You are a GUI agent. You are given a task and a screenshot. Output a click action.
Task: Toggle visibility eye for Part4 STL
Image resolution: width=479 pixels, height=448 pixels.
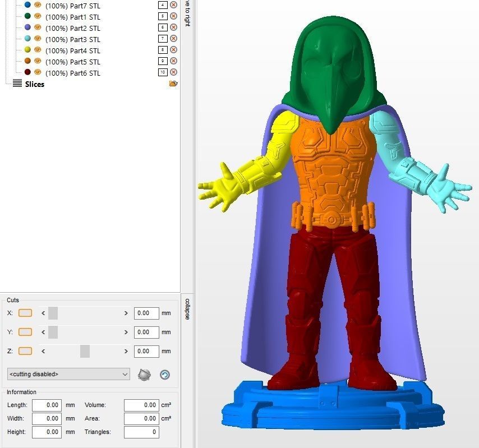[38, 49]
